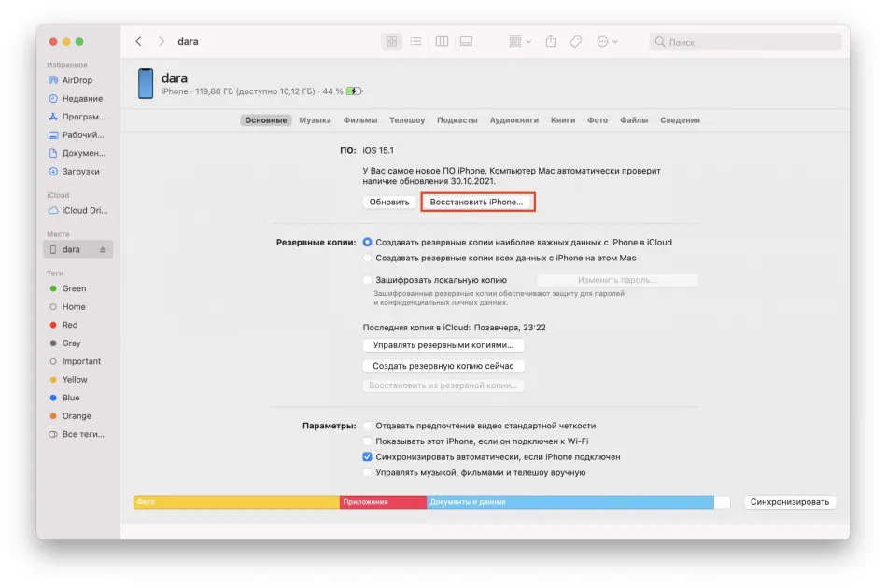Go back with the left chevron arrow
886x588 pixels.
138,41
